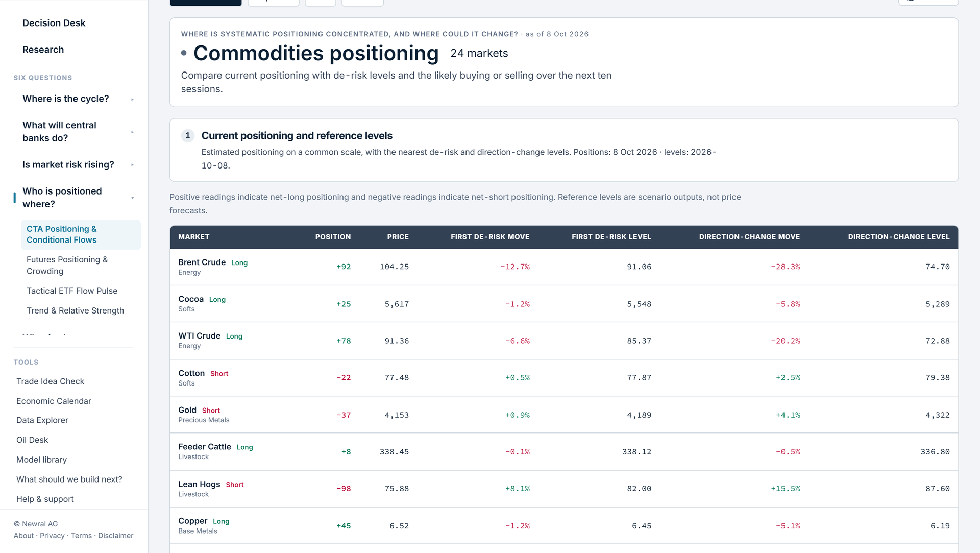Image resolution: width=980 pixels, height=553 pixels.
Task: Open Oil Desk tool
Action: point(32,440)
